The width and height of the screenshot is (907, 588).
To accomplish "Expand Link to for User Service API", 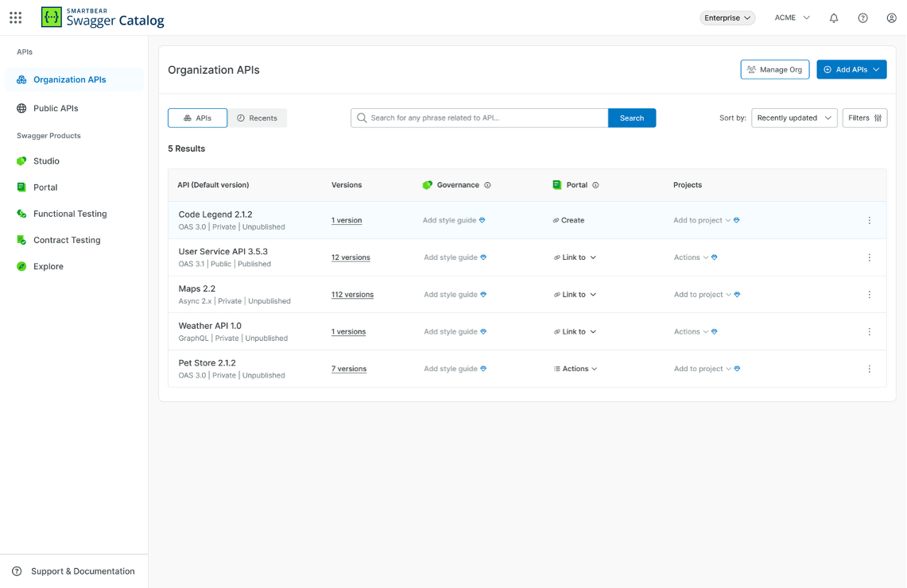I will click(575, 257).
